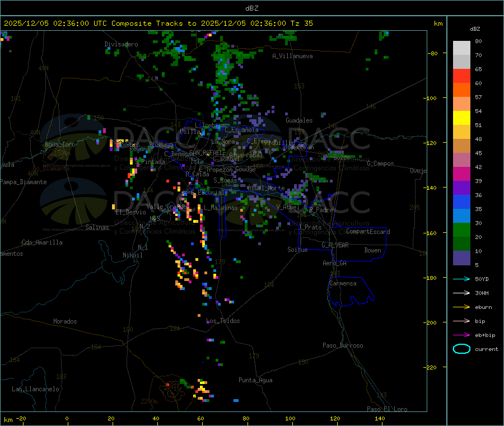This screenshot has width=504, height=426.
Task: Click the 'Lag.Llancanelo' map label
Action: (x=35, y=389)
